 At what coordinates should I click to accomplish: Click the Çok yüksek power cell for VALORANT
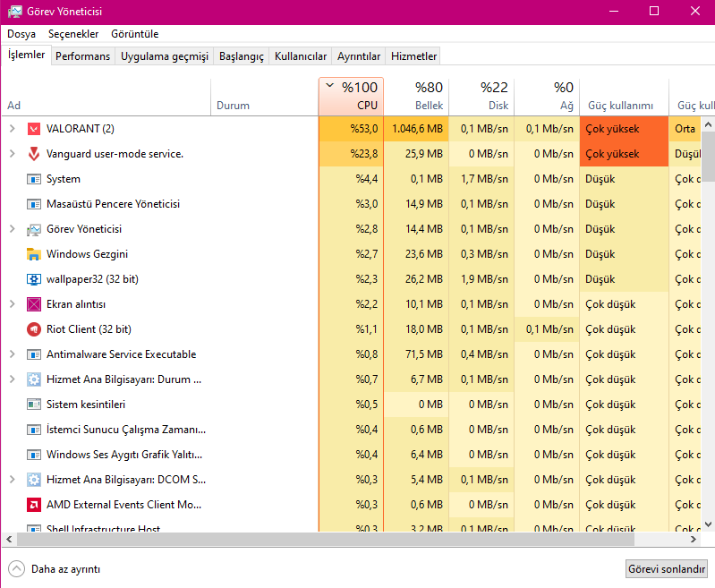(624, 129)
